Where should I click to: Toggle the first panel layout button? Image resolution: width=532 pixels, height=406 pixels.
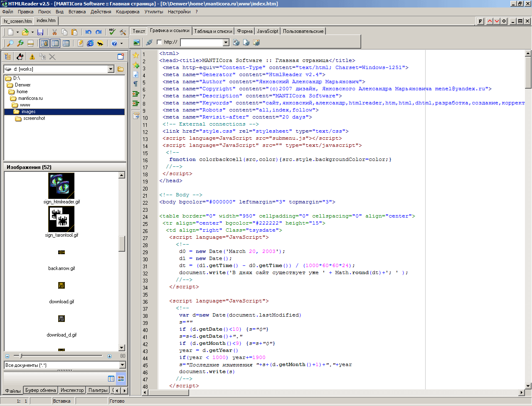44,43
